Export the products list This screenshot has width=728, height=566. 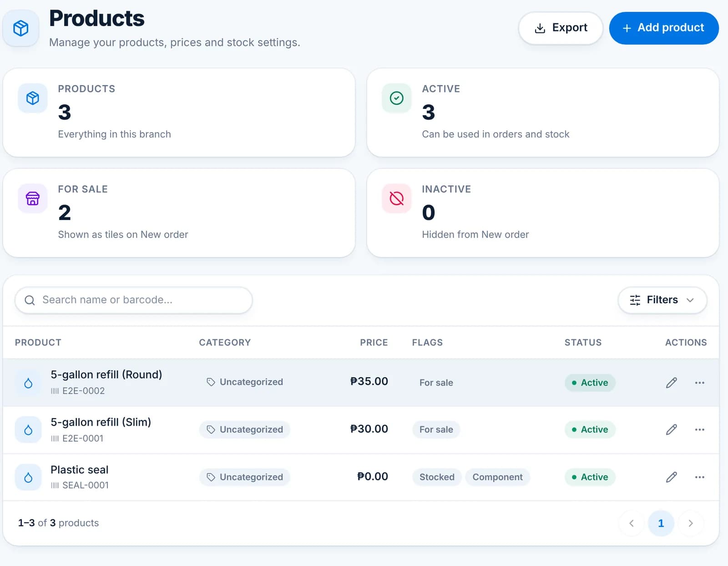click(x=561, y=28)
